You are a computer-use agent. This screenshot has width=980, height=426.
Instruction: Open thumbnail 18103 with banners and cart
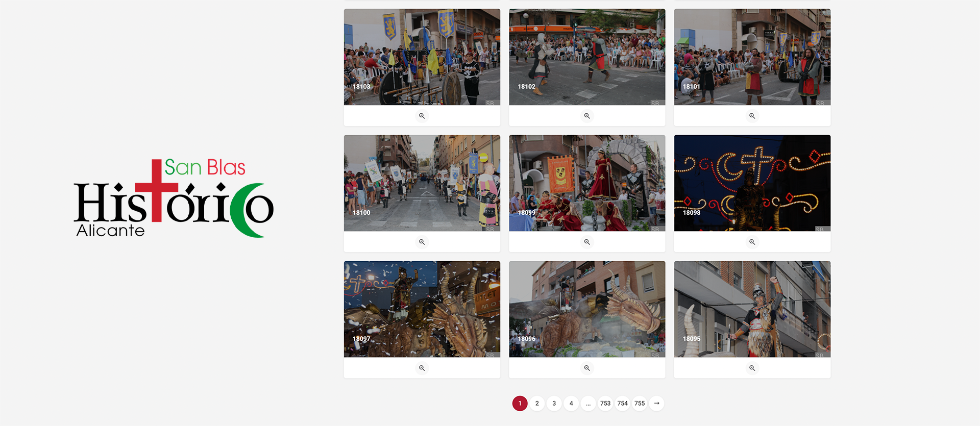[422, 57]
